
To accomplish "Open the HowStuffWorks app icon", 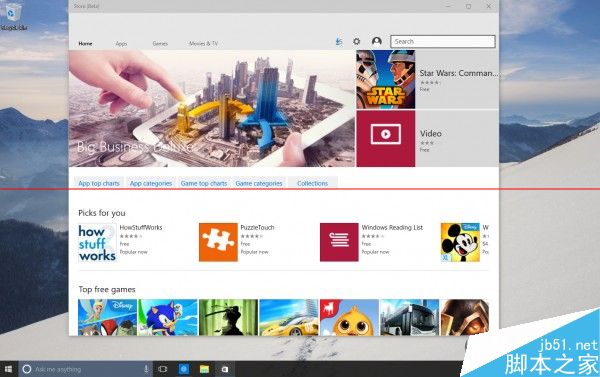I will 97,243.
